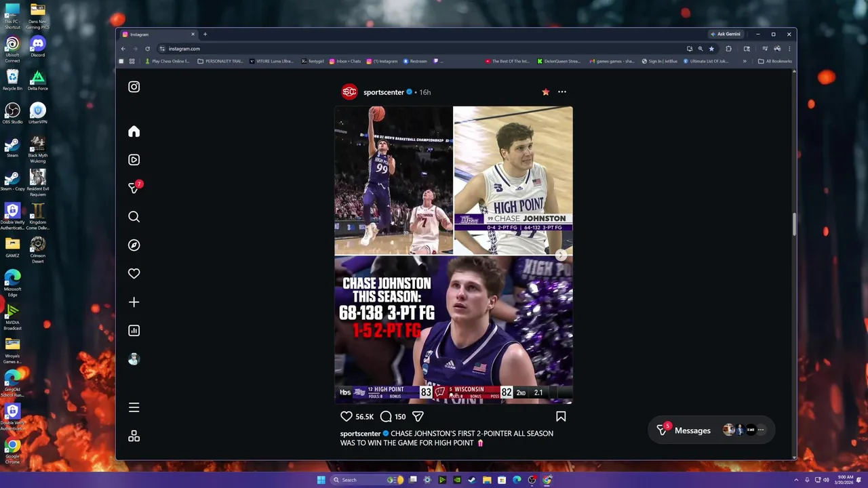Open the 'Also from Meta' apps icon
Viewport: 868px width, 488px height.
point(134,436)
